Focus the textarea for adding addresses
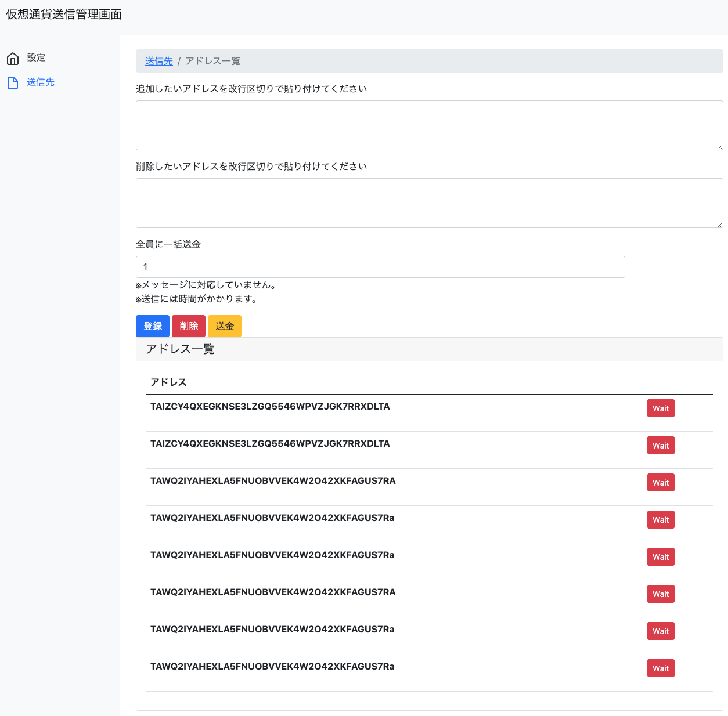The image size is (728, 716). 429,125
